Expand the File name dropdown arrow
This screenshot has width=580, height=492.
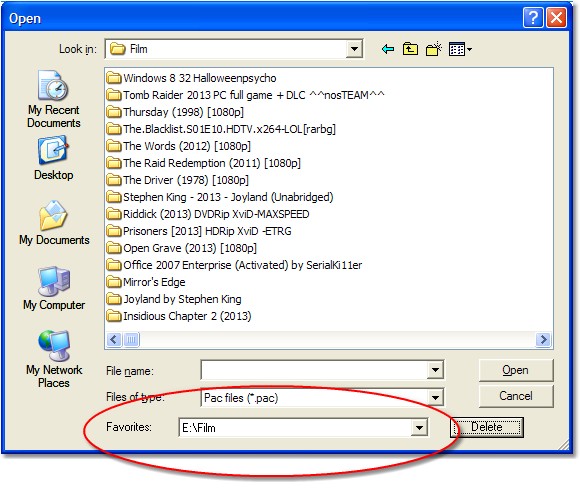(x=435, y=370)
